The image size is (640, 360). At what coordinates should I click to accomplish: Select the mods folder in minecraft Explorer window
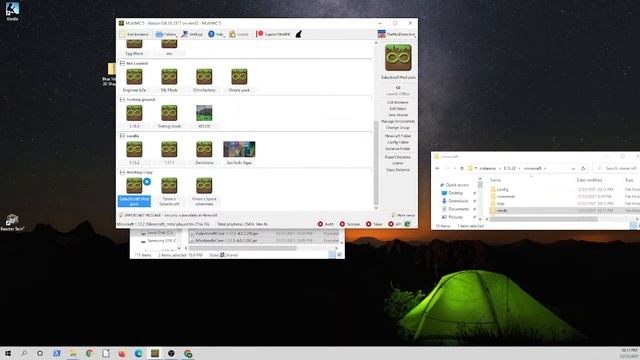click(502, 211)
